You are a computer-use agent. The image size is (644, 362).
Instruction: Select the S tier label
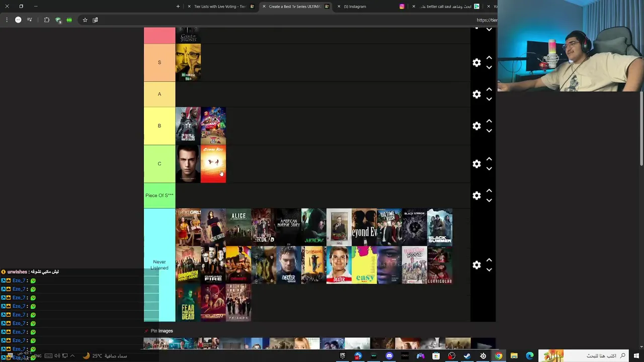tap(159, 62)
